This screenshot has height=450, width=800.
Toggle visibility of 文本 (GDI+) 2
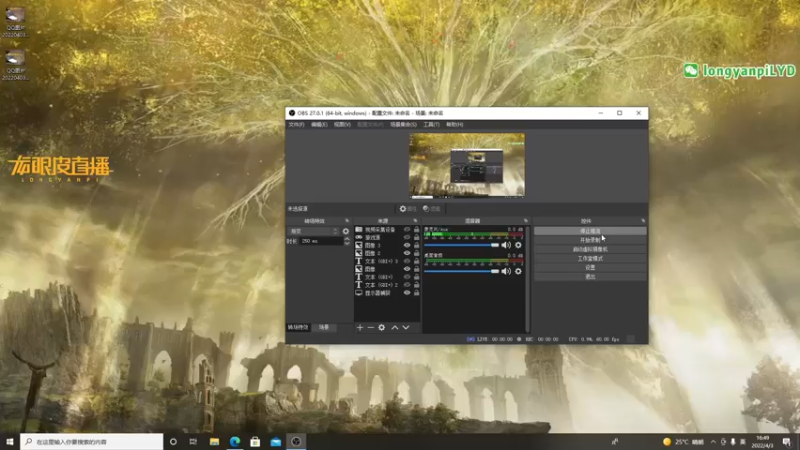pyautogui.click(x=407, y=285)
